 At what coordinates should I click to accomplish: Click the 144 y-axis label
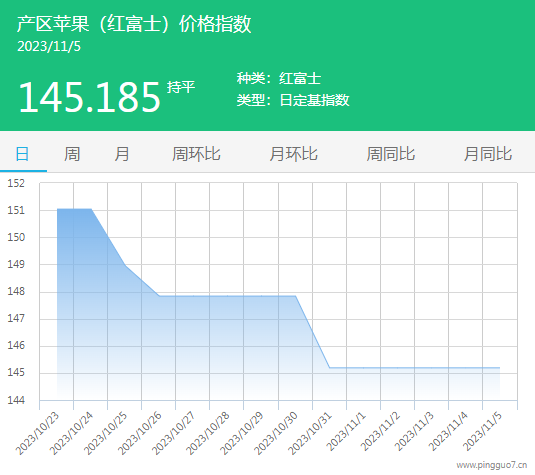click(16, 400)
